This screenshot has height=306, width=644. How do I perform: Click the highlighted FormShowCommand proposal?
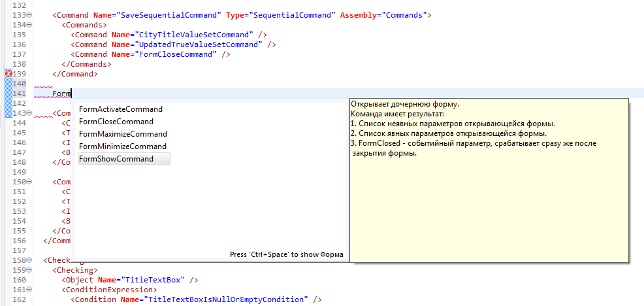point(116,159)
